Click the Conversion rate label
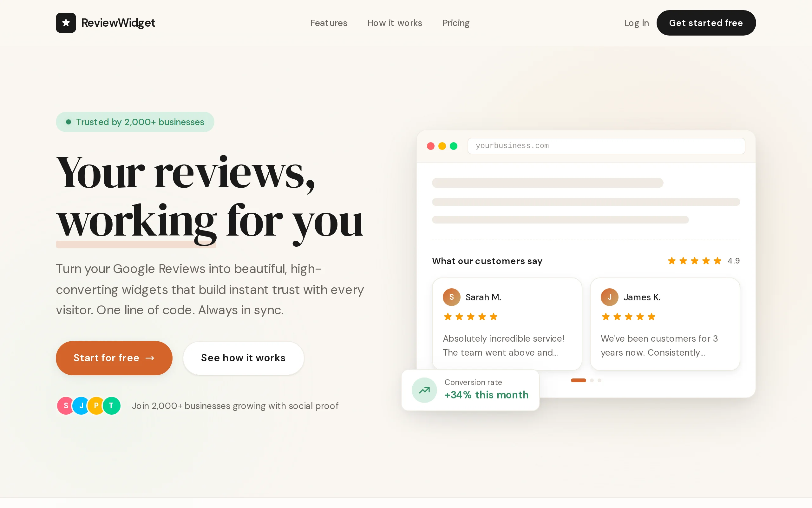 pos(473,382)
